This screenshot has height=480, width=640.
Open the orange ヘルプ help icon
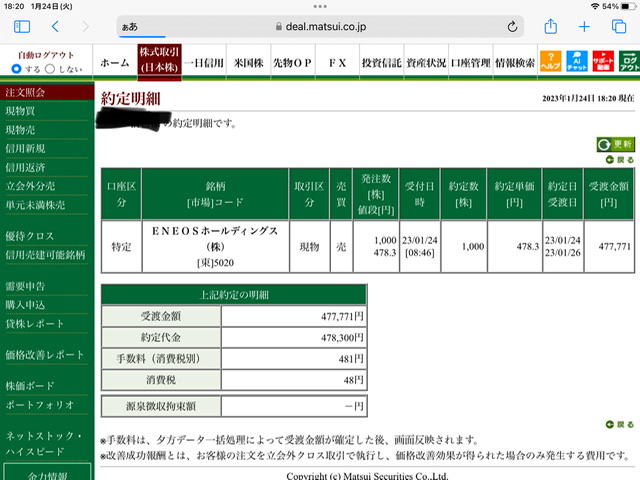(550, 61)
